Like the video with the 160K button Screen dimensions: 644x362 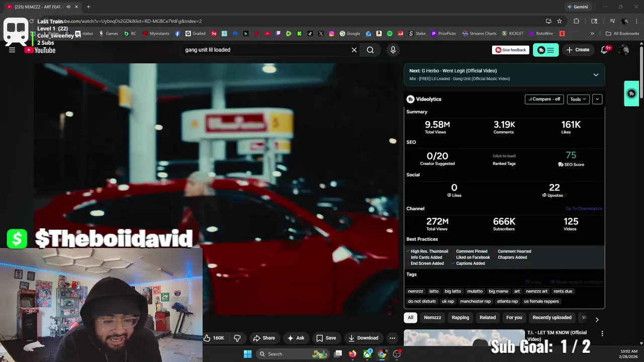click(x=214, y=338)
